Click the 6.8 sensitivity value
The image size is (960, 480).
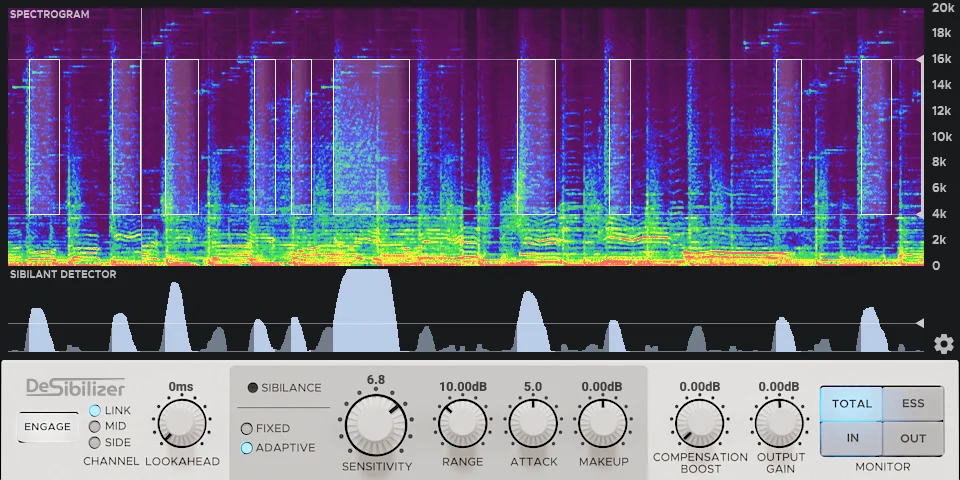point(376,380)
